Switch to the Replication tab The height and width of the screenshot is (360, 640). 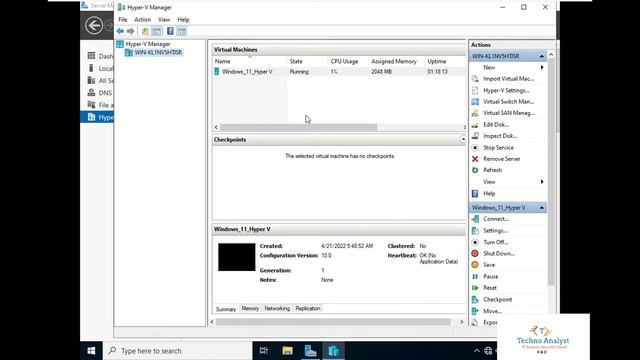(308, 309)
